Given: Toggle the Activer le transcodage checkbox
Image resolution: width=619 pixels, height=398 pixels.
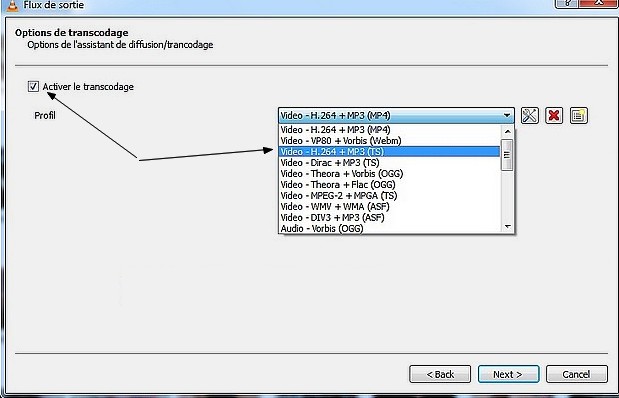Looking at the screenshot, I should (x=33, y=86).
